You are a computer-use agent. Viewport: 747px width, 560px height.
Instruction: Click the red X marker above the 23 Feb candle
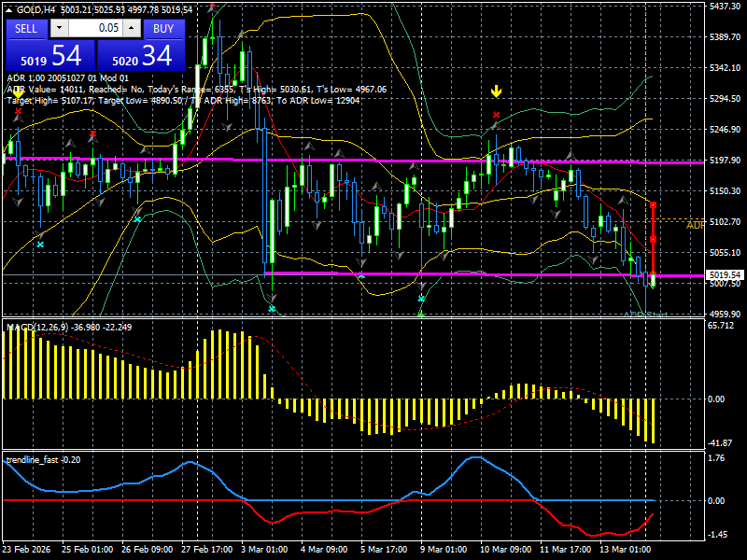(18, 111)
